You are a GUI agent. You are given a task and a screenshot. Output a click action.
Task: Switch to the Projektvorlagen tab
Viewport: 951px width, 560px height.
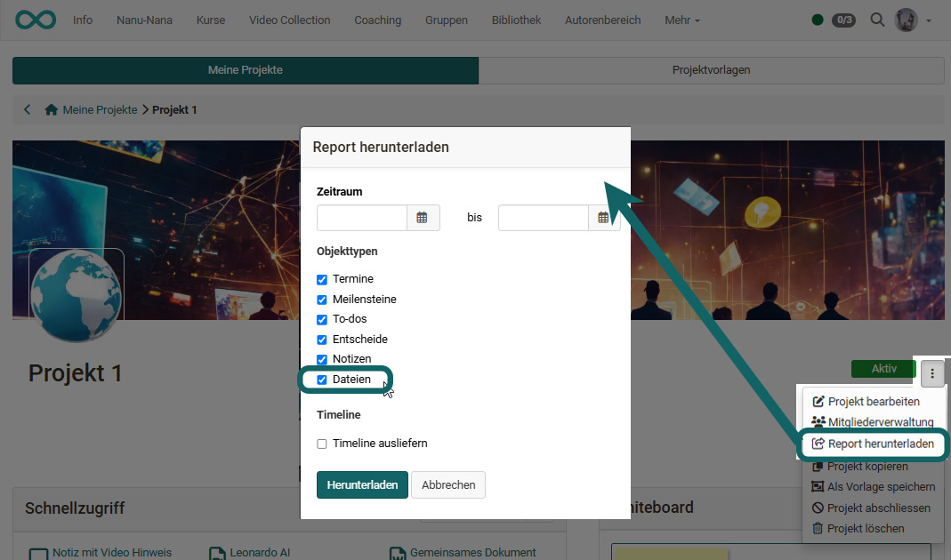(711, 70)
